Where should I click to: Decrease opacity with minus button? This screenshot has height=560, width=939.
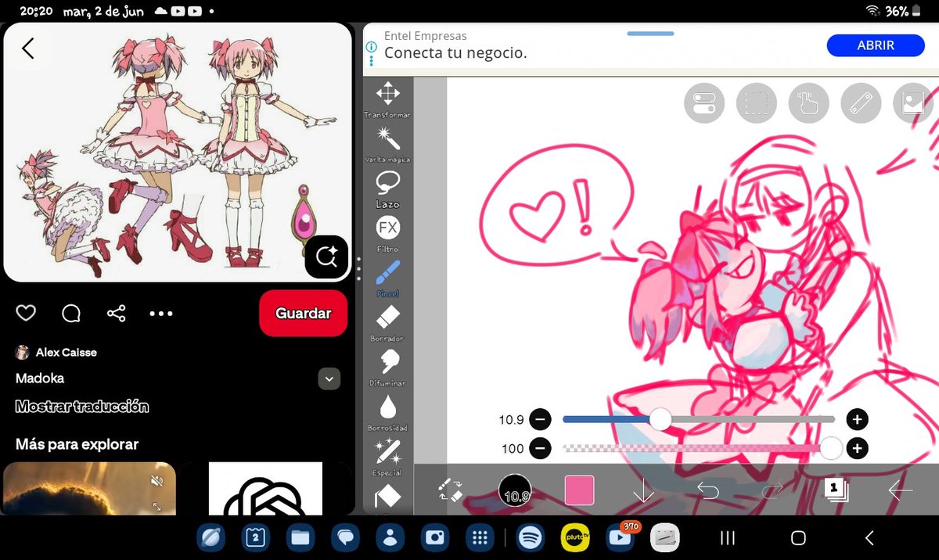(x=540, y=449)
